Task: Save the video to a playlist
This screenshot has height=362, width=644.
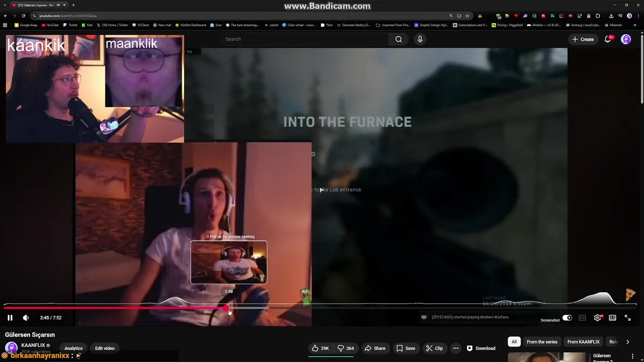Action: click(x=406, y=348)
